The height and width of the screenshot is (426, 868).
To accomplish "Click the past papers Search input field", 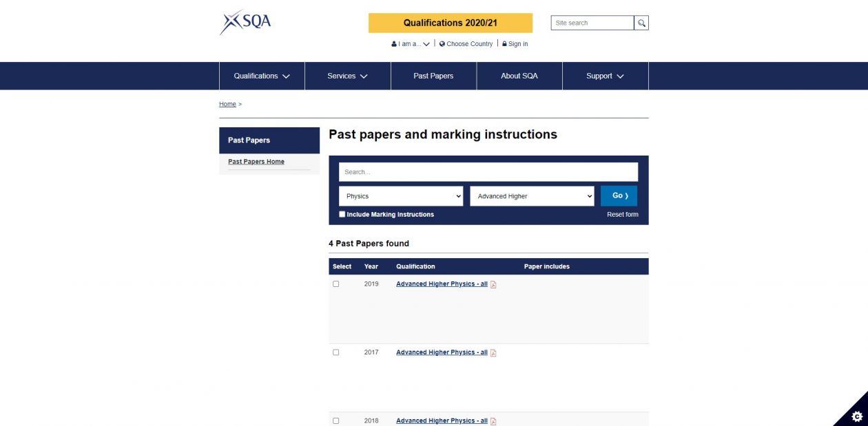I will (x=488, y=172).
